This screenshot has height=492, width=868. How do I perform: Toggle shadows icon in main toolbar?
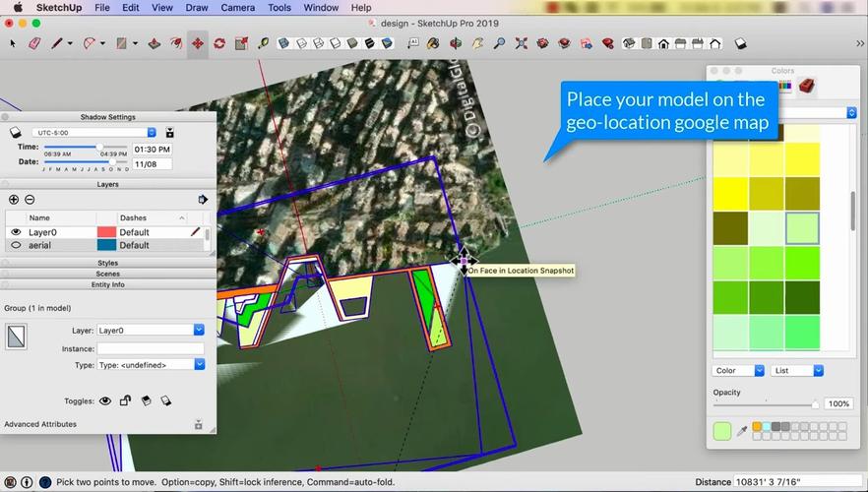click(x=741, y=43)
